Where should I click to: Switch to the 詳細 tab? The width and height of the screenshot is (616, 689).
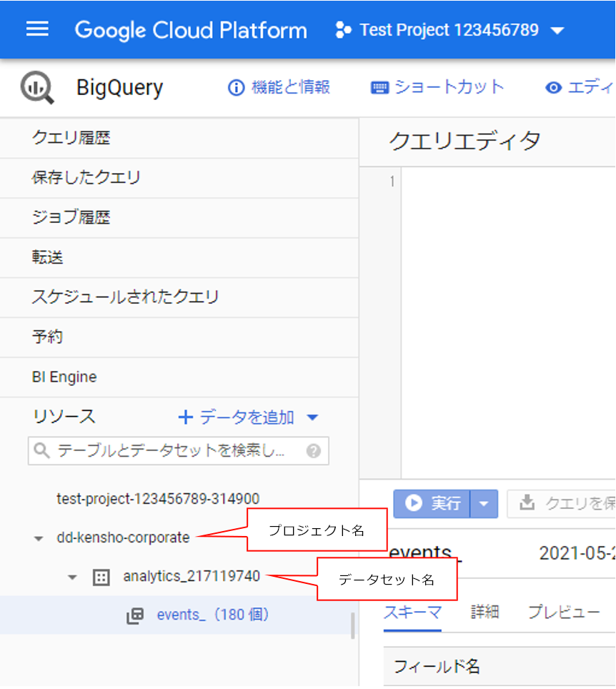coord(484,613)
